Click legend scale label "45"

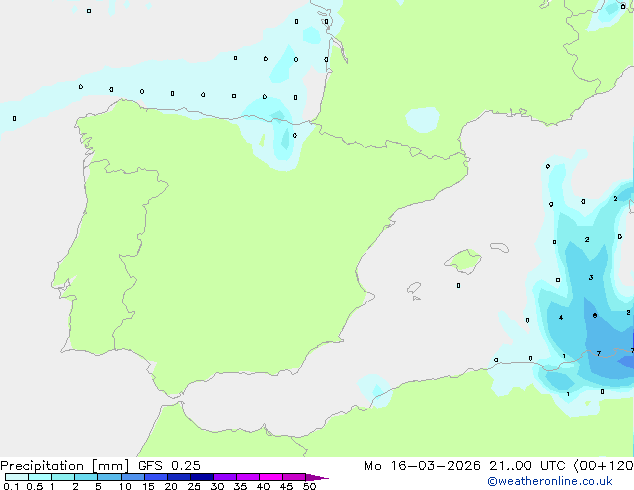click(286, 486)
